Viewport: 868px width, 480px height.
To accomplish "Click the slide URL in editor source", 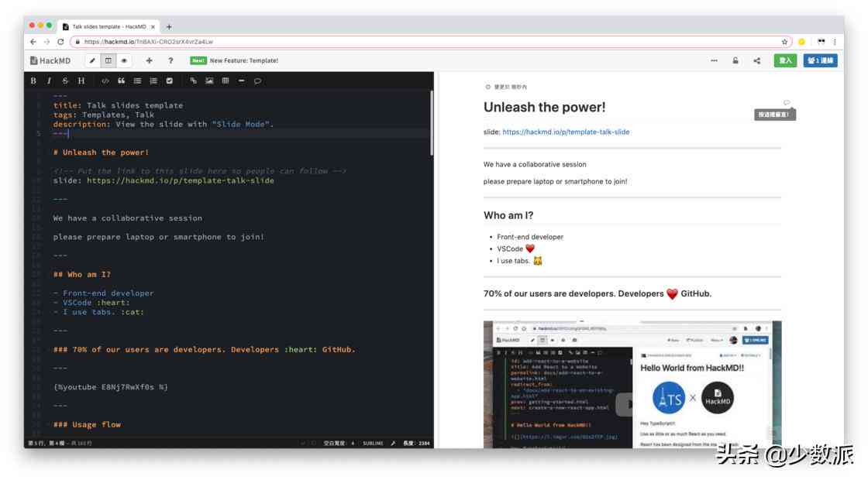I will (x=181, y=180).
